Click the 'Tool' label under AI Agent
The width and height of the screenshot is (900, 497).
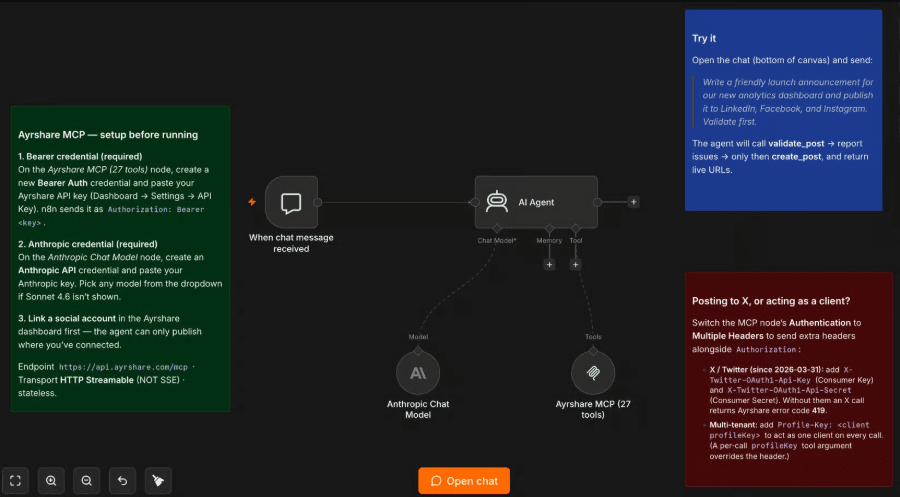(x=576, y=240)
